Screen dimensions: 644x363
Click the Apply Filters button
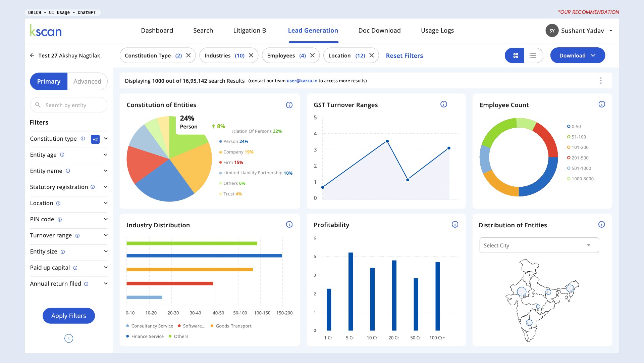tap(69, 316)
